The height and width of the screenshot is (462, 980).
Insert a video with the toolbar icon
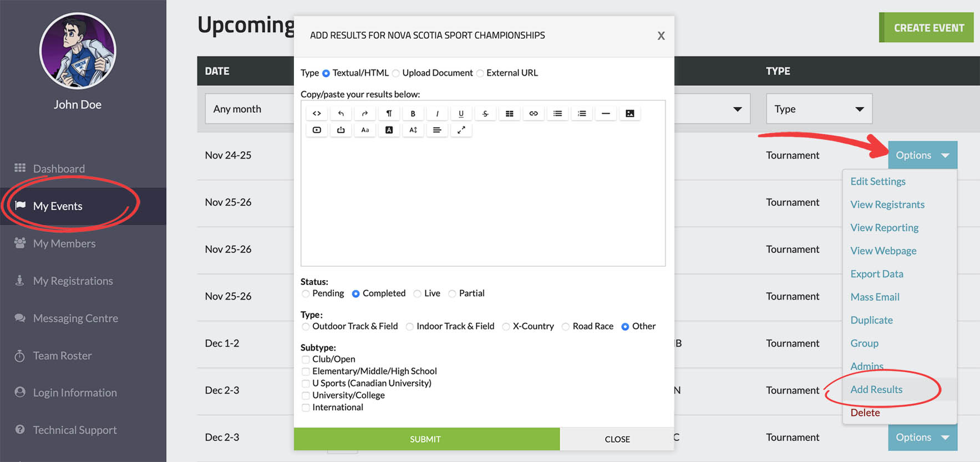(x=317, y=130)
